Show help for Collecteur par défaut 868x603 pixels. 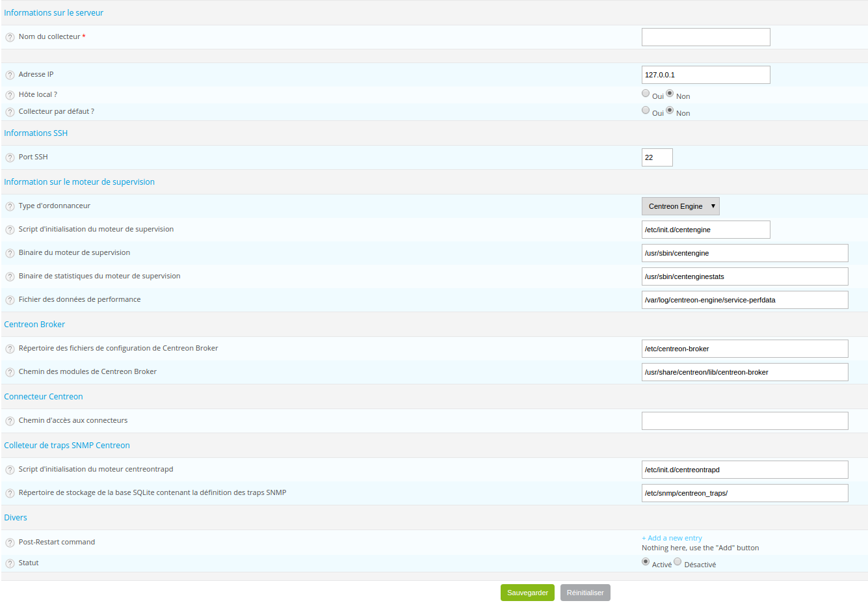[10, 112]
